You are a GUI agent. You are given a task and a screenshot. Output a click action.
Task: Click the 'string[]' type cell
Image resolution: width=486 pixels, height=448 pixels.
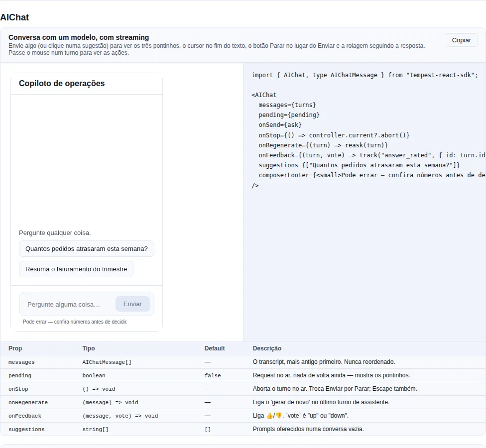pyautogui.click(x=95, y=430)
